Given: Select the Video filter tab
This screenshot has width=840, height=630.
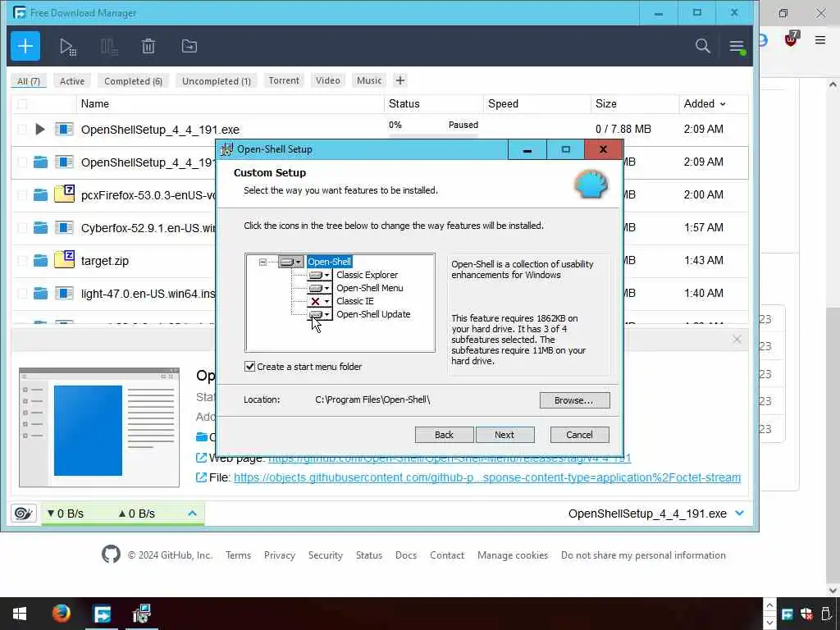Looking at the screenshot, I should click(328, 80).
